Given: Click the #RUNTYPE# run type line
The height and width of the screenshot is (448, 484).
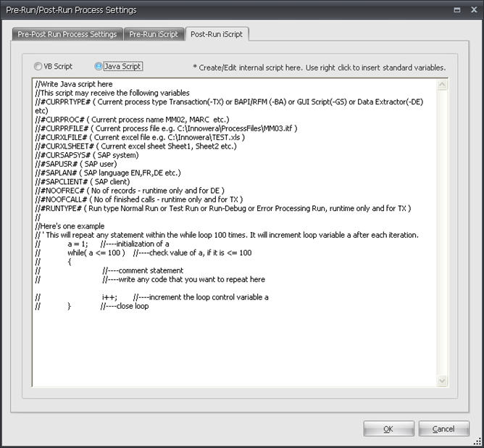Looking at the screenshot, I should pyautogui.click(x=217, y=208).
